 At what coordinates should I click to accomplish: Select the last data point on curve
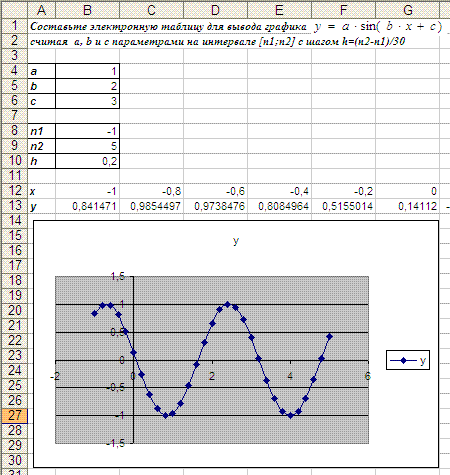330,336
